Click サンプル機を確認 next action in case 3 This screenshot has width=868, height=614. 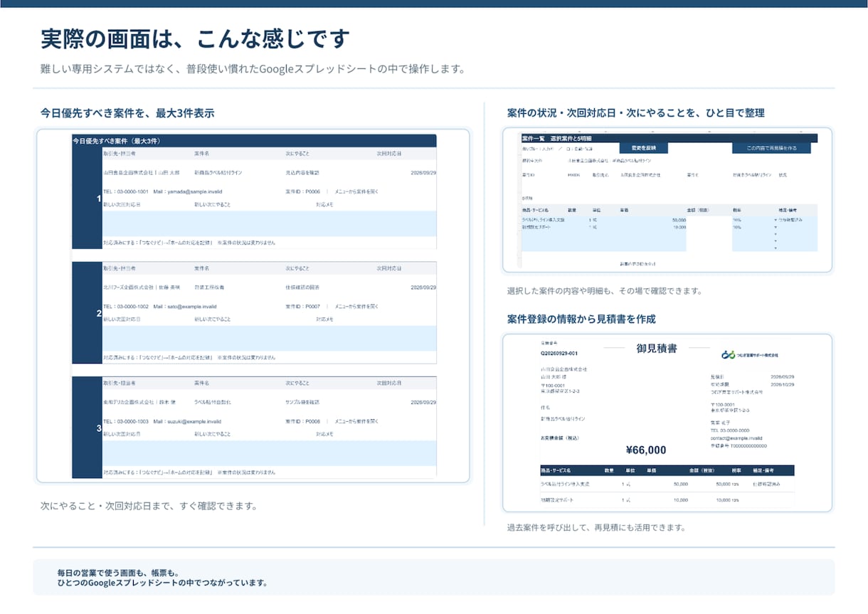(x=302, y=402)
